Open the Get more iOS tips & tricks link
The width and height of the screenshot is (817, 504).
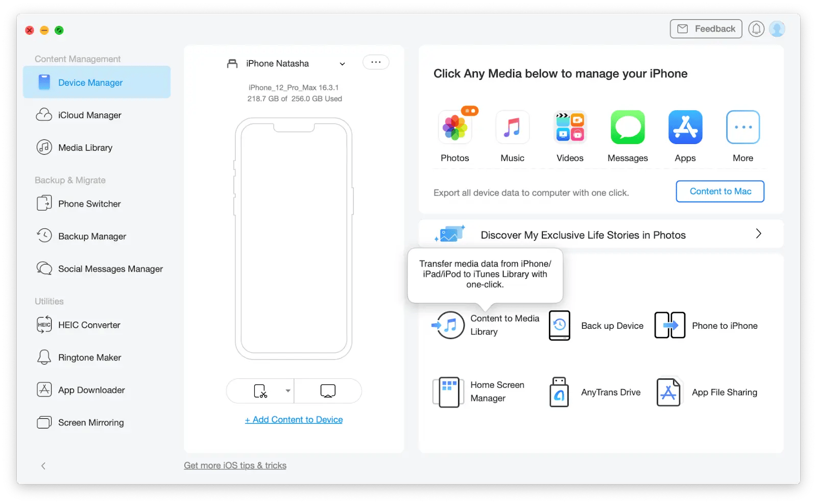(x=235, y=466)
